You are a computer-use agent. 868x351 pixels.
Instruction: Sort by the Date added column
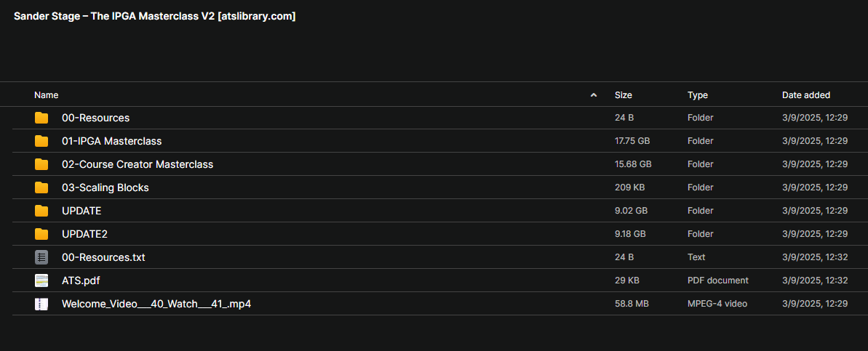(806, 95)
